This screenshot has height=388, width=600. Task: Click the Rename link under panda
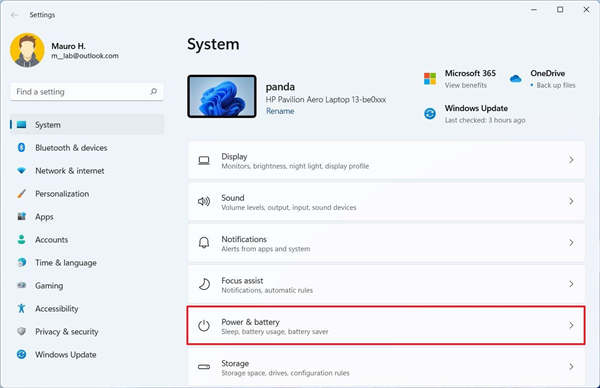point(280,111)
